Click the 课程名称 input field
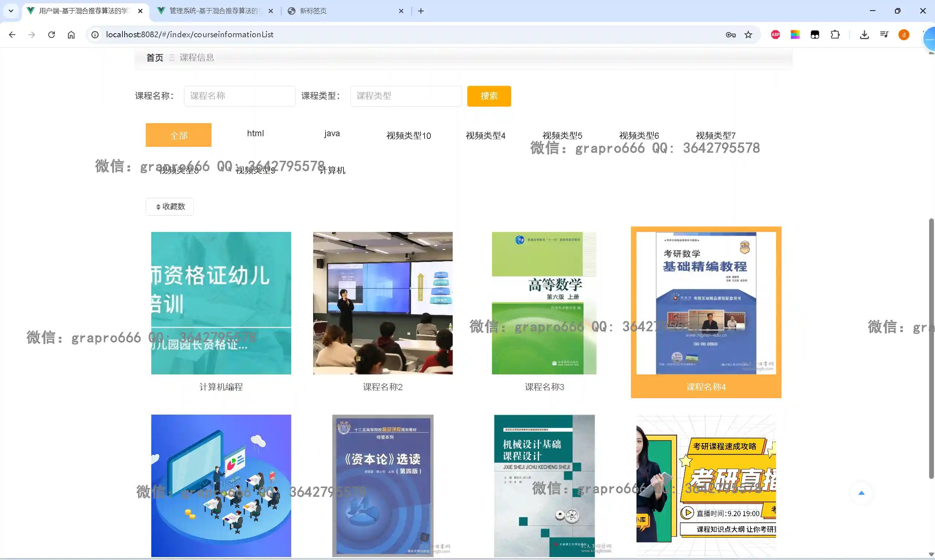Viewport: 935px width, 560px height. point(240,96)
